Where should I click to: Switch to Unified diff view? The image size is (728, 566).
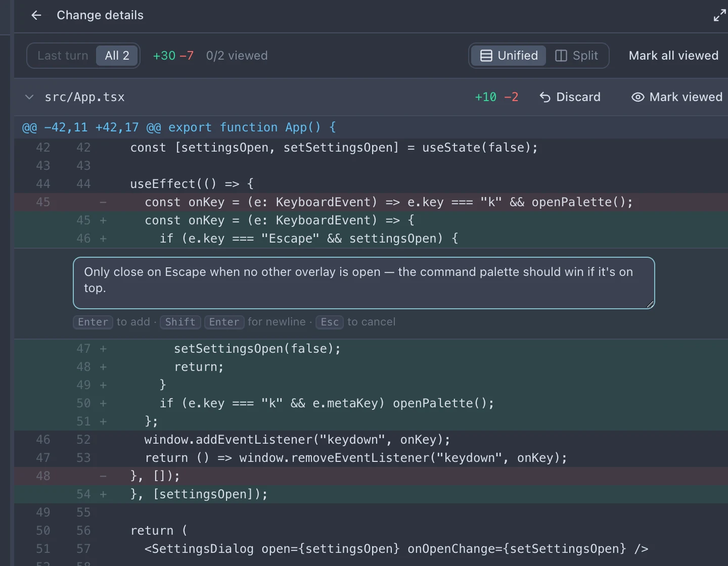pos(509,56)
